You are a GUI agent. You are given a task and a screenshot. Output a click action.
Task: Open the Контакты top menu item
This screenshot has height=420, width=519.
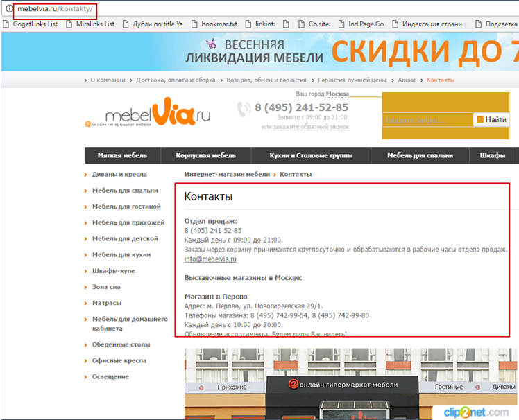[440, 80]
